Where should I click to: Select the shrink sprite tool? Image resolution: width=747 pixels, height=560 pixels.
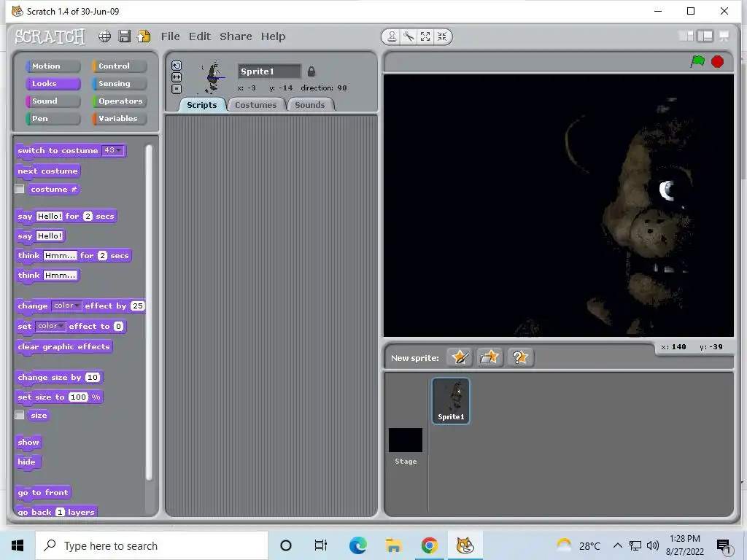coord(442,36)
